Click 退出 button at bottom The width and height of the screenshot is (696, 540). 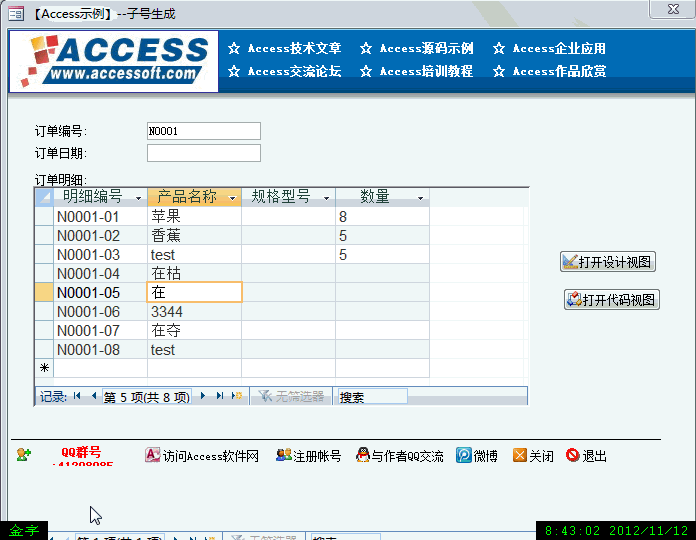586,456
